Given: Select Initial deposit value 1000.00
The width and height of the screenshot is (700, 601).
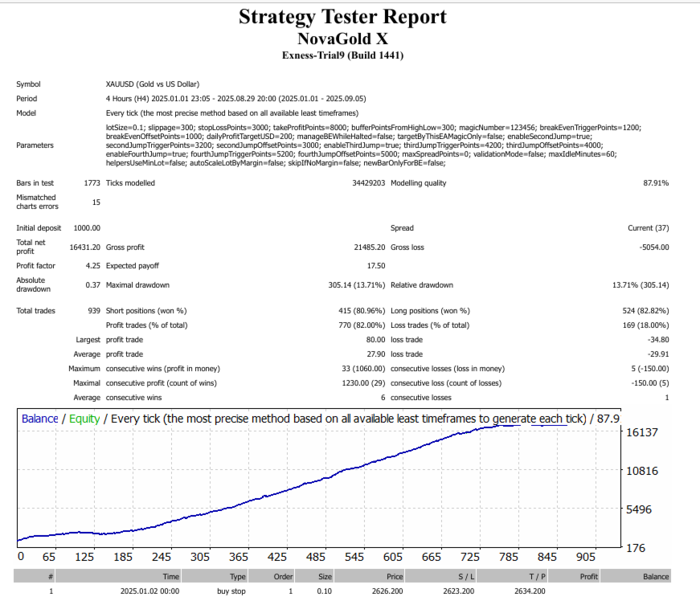Looking at the screenshot, I should coord(87,228).
